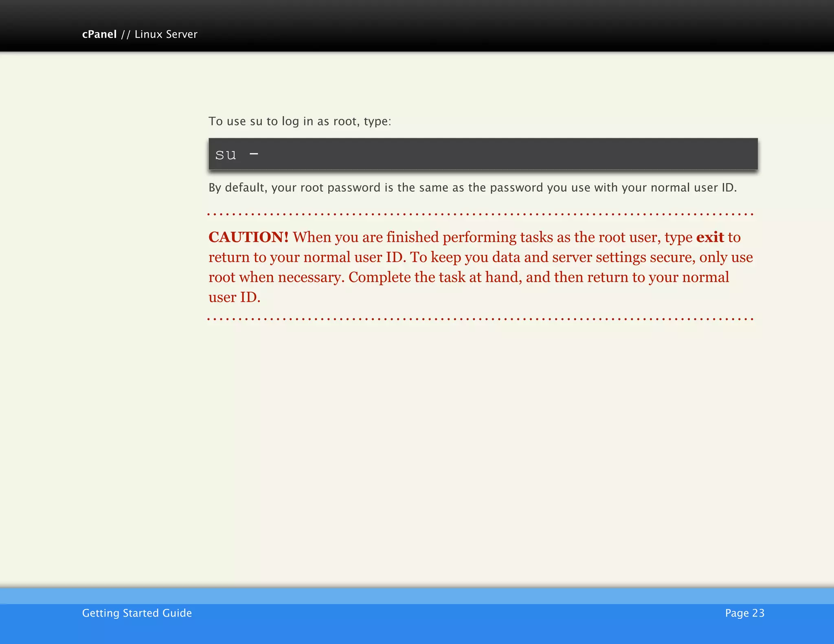Click the bold 'CAUTION!' heading
The width and height of the screenshot is (834, 644).
click(248, 237)
